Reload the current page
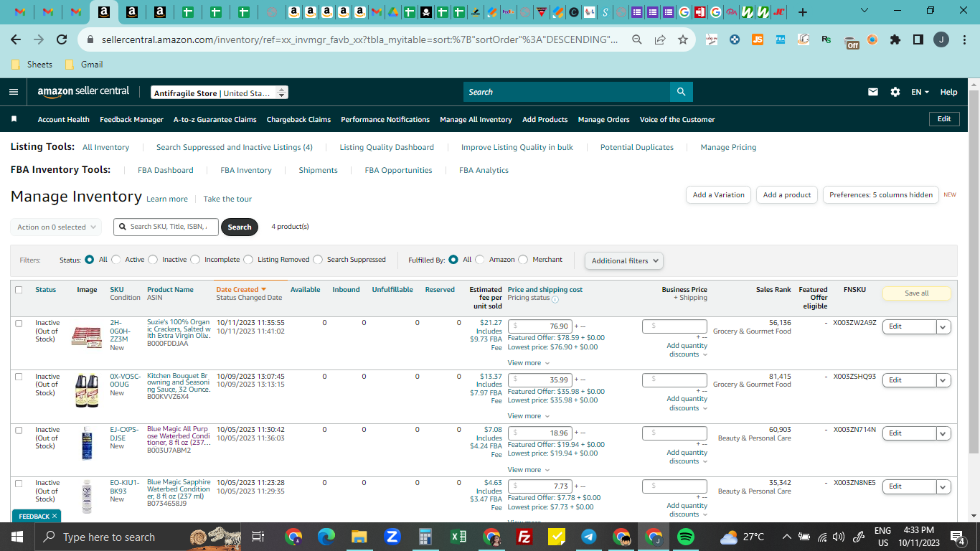This screenshot has height=551, width=980. [x=62, y=39]
